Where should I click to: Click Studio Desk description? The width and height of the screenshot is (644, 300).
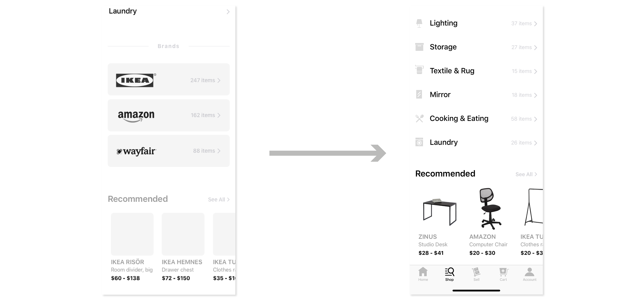click(433, 244)
